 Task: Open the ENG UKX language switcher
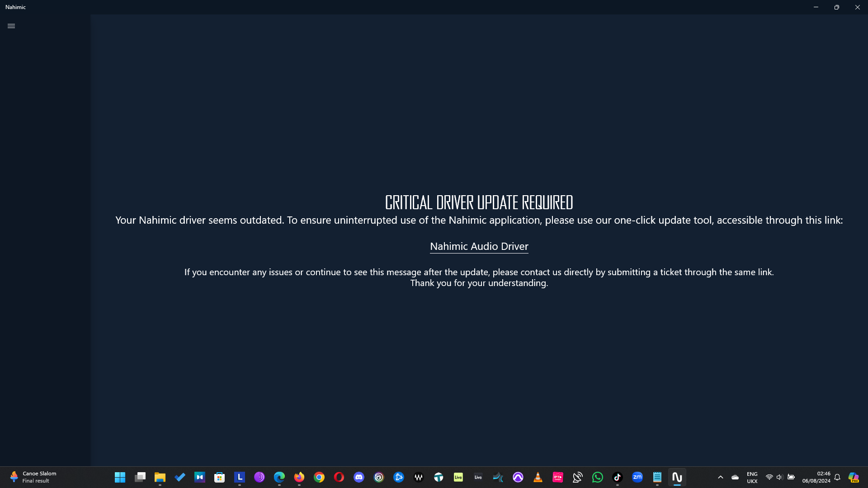752,477
